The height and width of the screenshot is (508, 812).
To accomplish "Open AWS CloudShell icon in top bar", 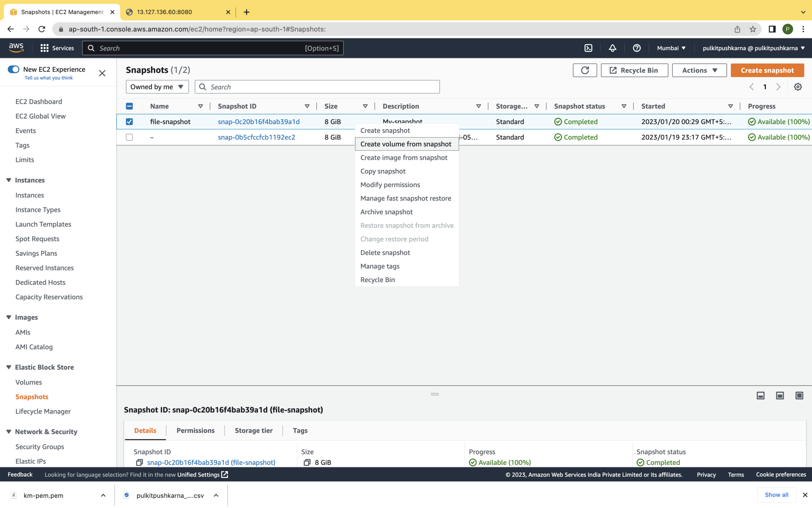I will [x=588, y=48].
